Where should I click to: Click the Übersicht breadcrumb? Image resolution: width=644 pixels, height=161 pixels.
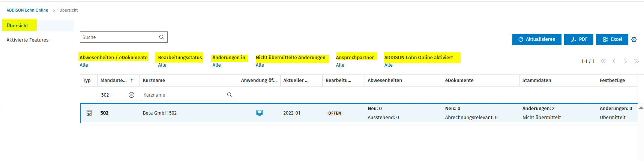[x=69, y=10]
